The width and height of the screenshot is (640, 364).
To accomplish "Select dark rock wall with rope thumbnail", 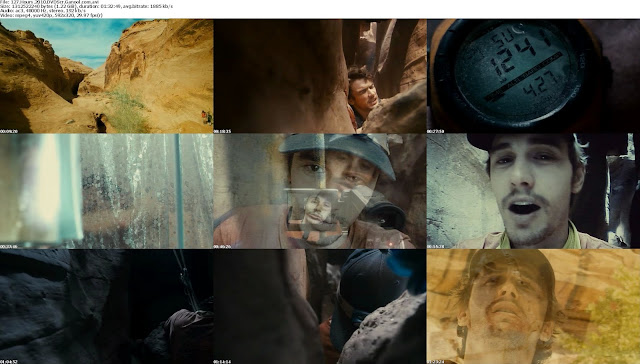I will [107, 306].
